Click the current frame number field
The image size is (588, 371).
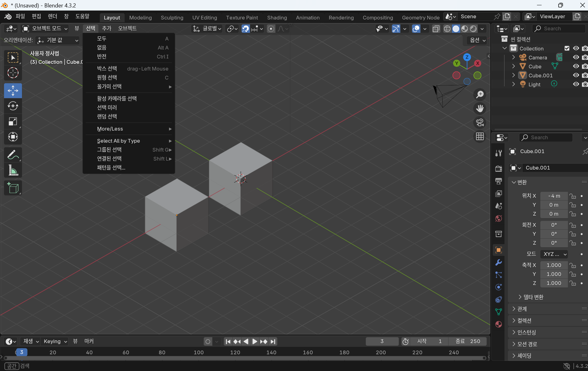click(x=382, y=341)
